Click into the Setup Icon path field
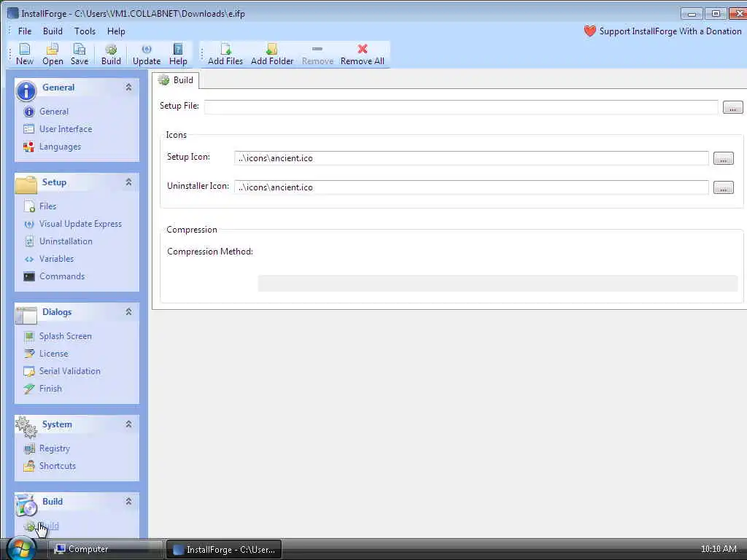Viewport: 747px width, 560px height. [471, 158]
